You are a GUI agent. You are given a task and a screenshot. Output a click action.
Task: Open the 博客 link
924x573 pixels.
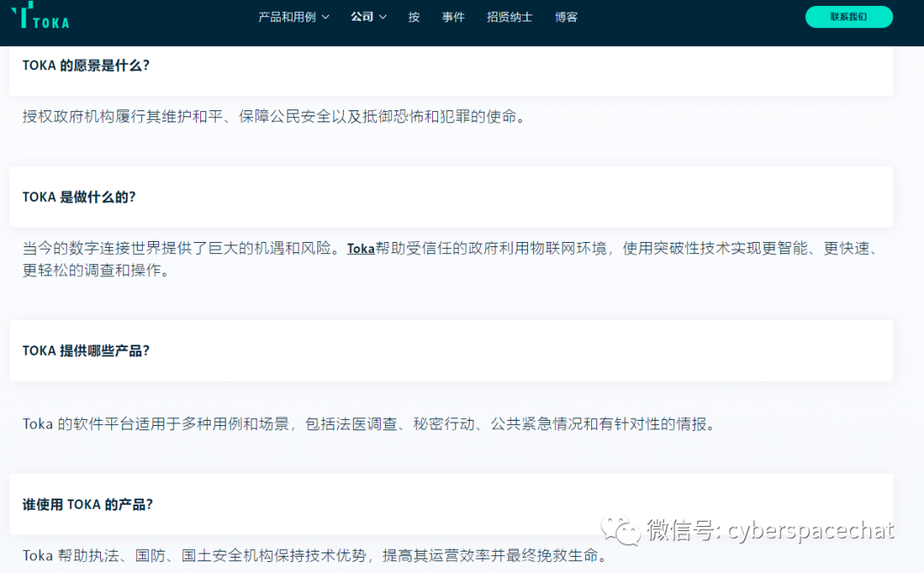click(x=566, y=17)
